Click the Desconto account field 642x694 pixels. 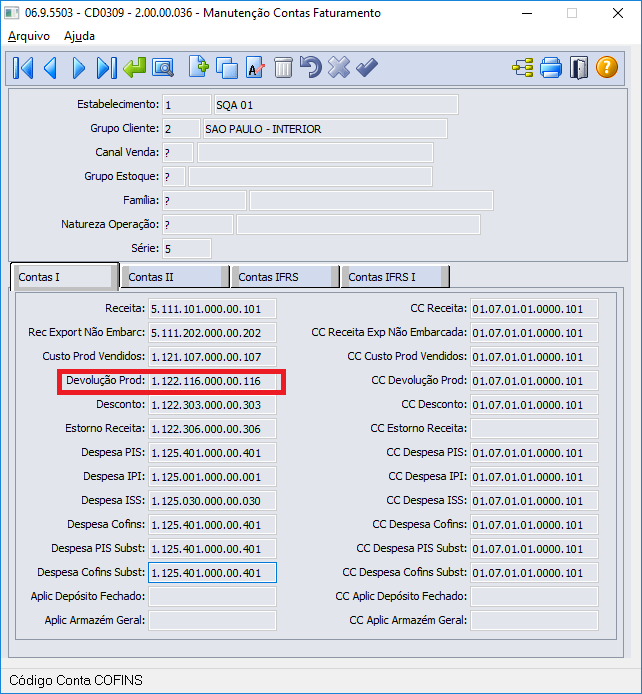point(212,405)
